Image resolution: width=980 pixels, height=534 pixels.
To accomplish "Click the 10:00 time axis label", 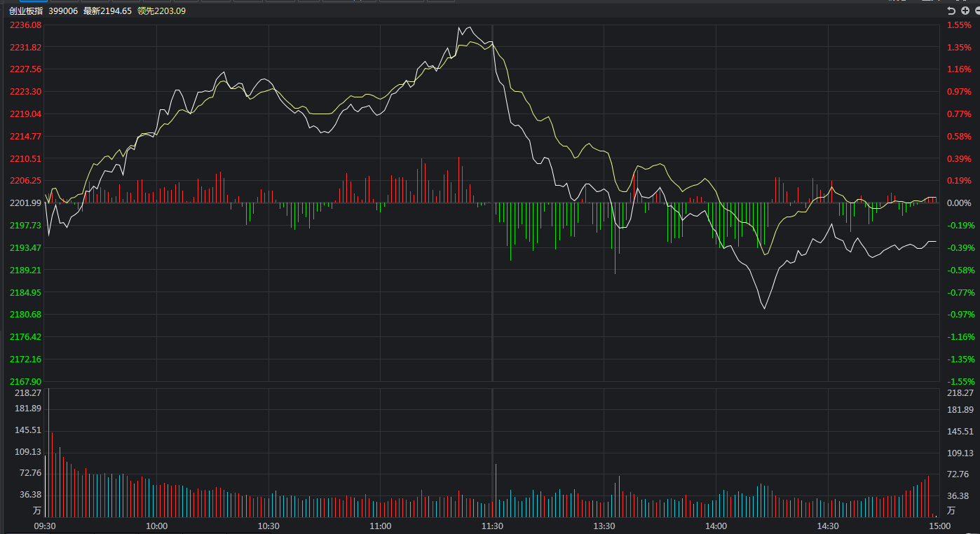I will 156,526.
